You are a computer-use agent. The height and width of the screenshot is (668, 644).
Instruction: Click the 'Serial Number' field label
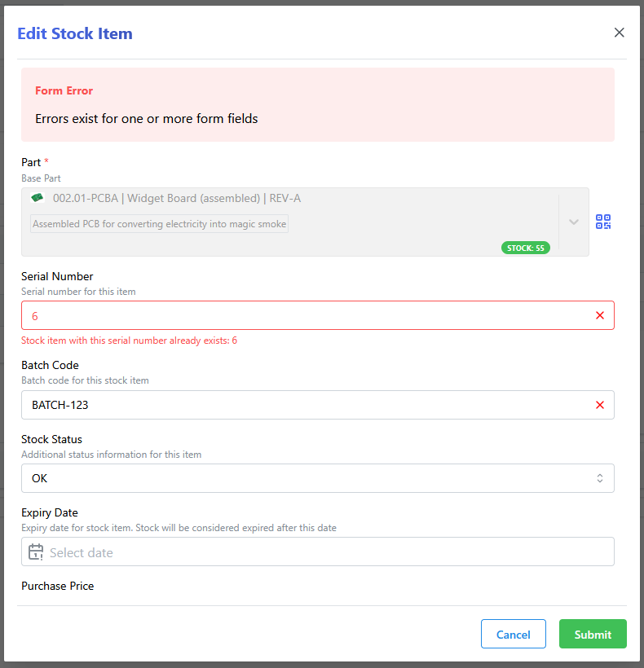tap(57, 276)
